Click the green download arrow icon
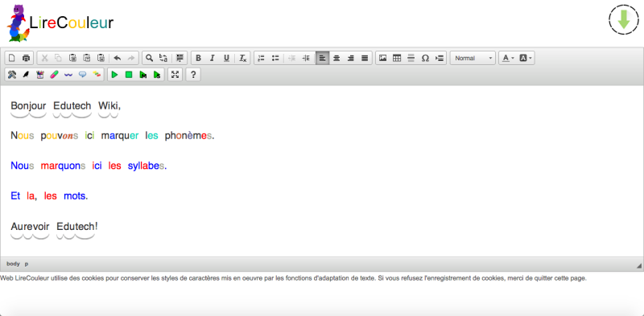 [623, 19]
